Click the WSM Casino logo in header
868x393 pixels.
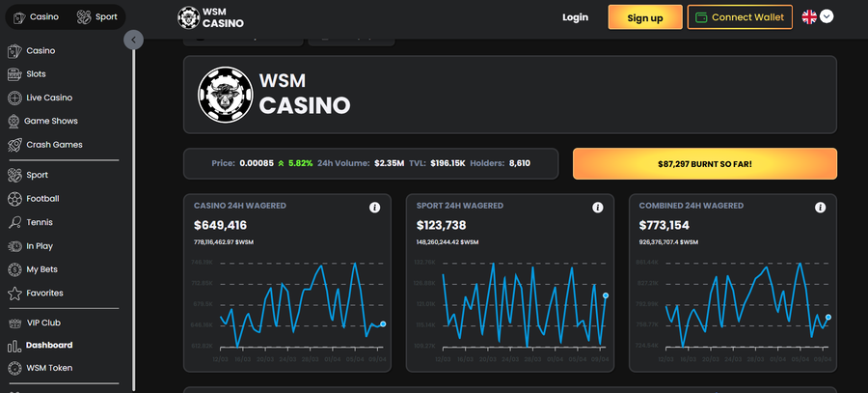(x=210, y=17)
